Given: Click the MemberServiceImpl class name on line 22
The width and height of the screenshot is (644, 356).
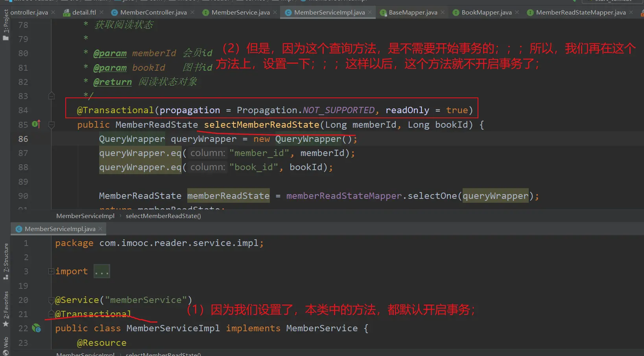Looking at the screenshot, I should [173, 328].
